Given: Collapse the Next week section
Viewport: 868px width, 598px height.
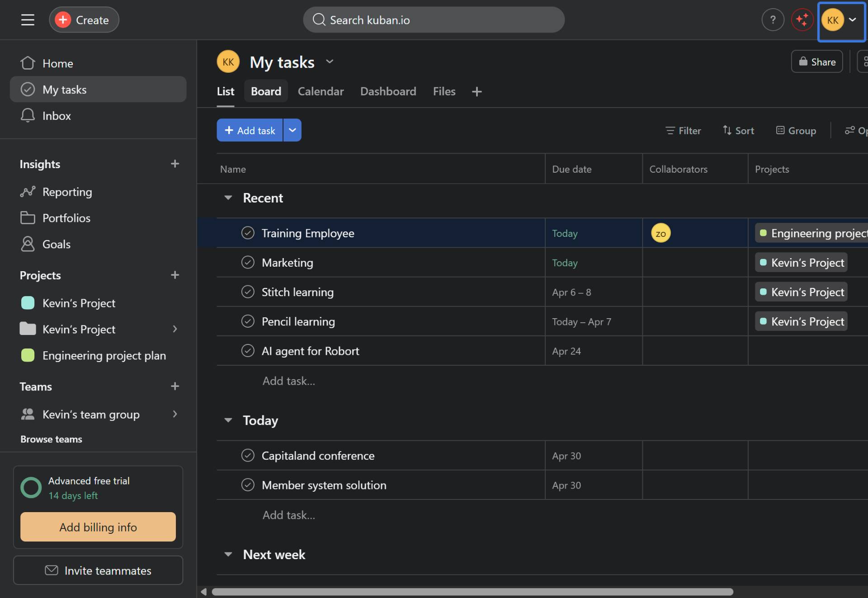Looking at the screenshot, I should pyautogui.click(x=228, y=555).
